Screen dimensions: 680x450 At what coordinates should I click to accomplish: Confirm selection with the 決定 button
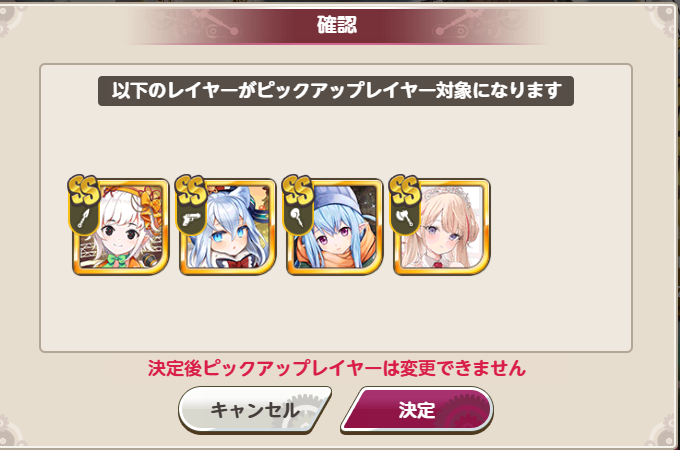pos(417,410)
